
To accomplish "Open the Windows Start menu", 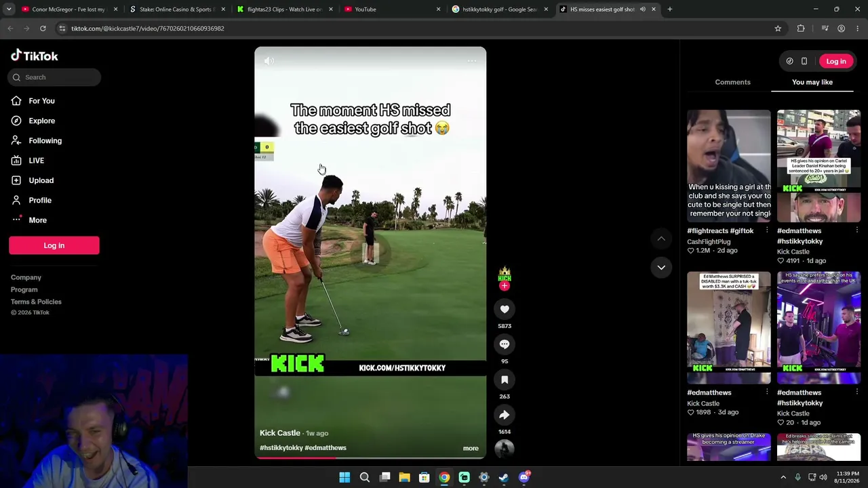I will click(x=344, y=478).
